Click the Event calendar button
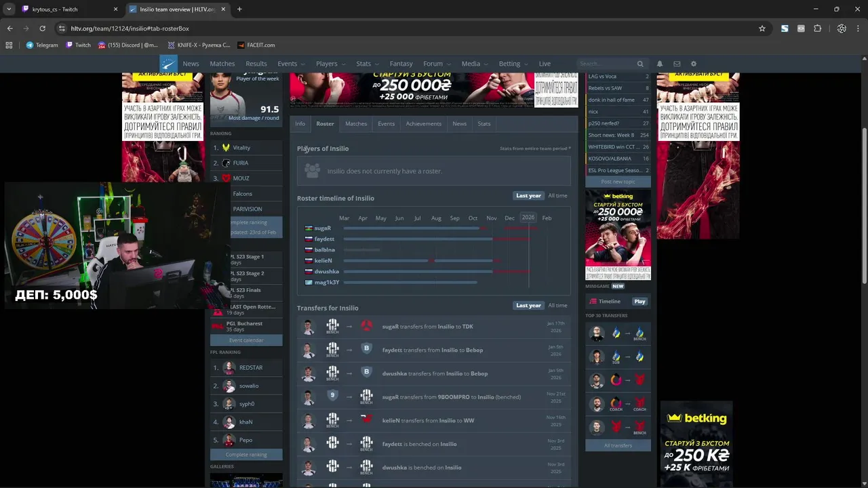 (x=246, y=340)
